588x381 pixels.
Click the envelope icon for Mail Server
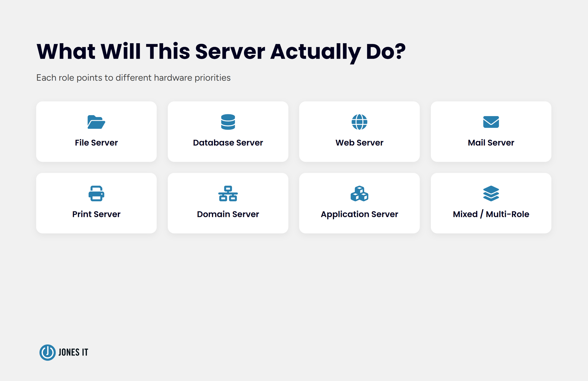pos(491,122)
